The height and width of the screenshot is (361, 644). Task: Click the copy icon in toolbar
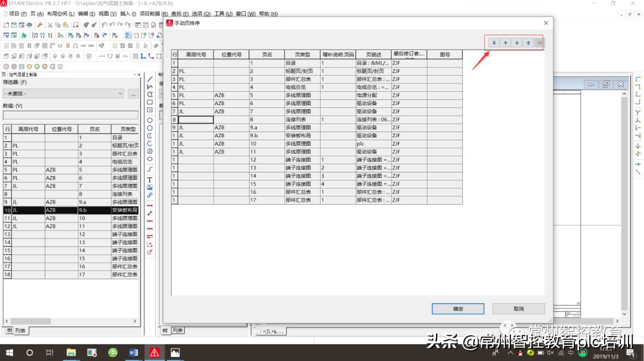(58, 25)
